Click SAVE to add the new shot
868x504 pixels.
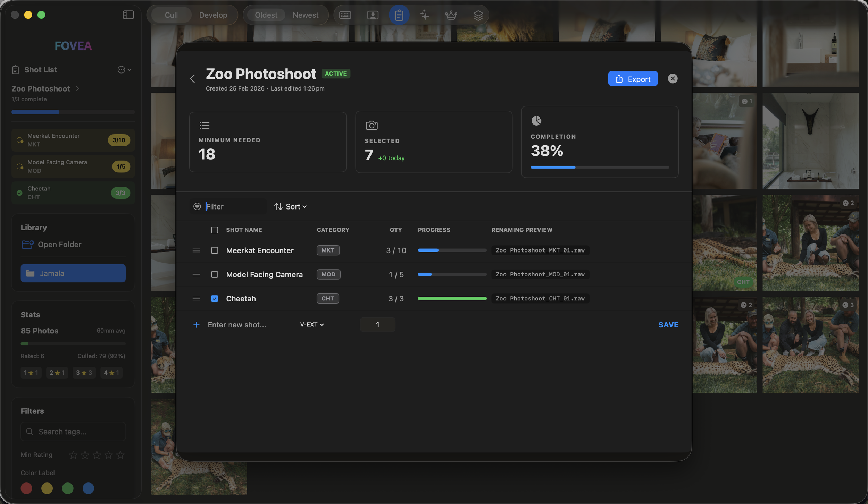tap(668, 324)
